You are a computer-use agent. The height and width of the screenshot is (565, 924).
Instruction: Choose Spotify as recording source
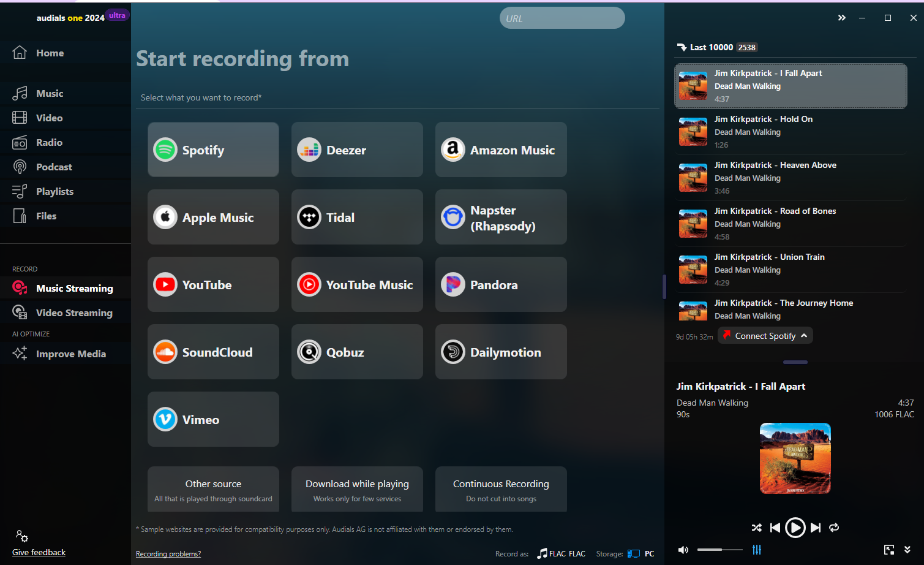[x=213, y=150]
